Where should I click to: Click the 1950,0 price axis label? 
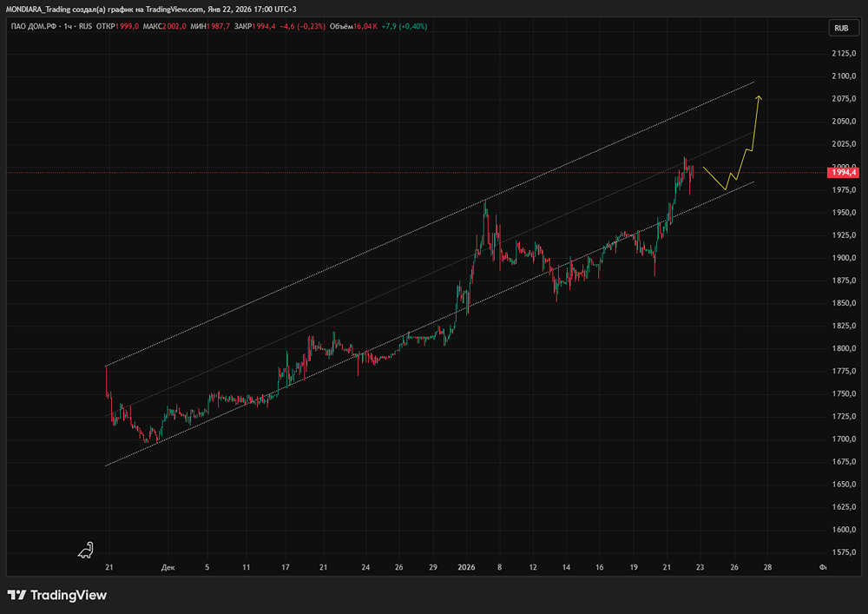coord(844,213)
